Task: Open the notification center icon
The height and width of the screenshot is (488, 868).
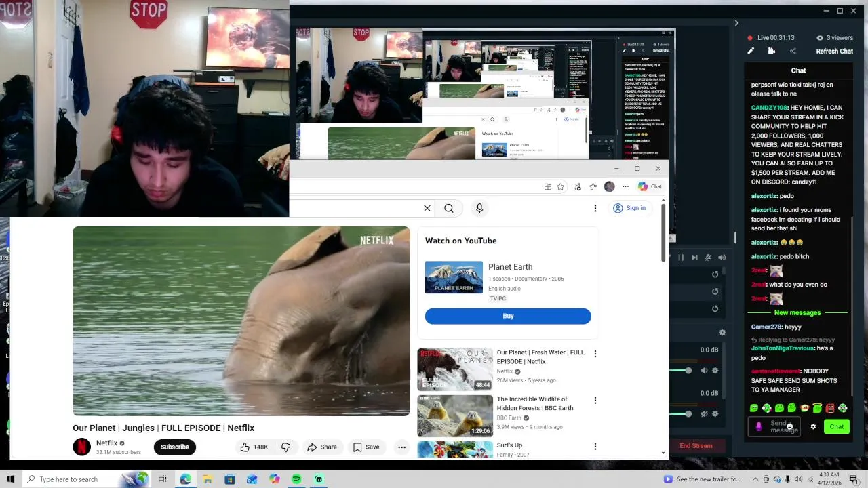Action: click(x=854, y=479)
